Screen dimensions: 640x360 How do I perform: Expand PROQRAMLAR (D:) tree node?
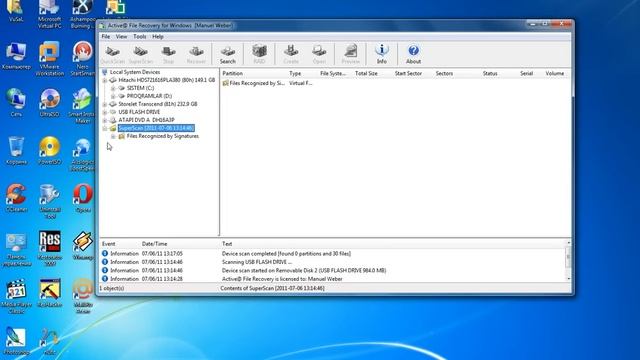click(113, 96)
